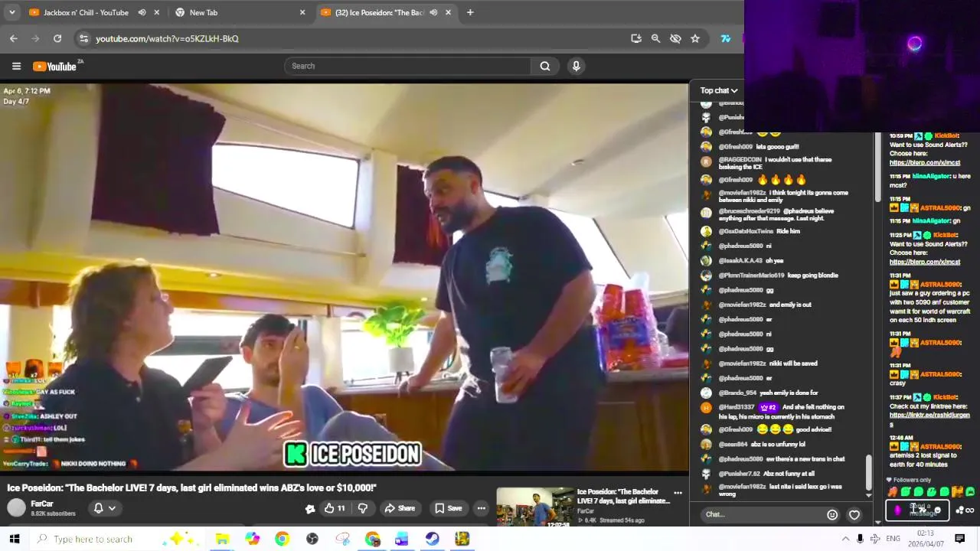Select the Ice Poseidon Bachelor tab
Viewport: 980px width, 551px height.
(386, 12)
